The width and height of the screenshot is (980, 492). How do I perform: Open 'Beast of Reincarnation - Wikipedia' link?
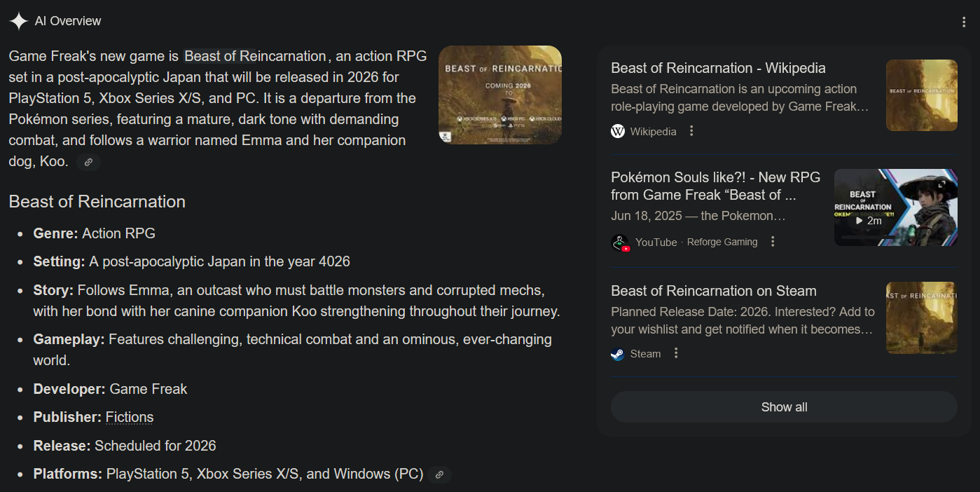pos(718,68)
